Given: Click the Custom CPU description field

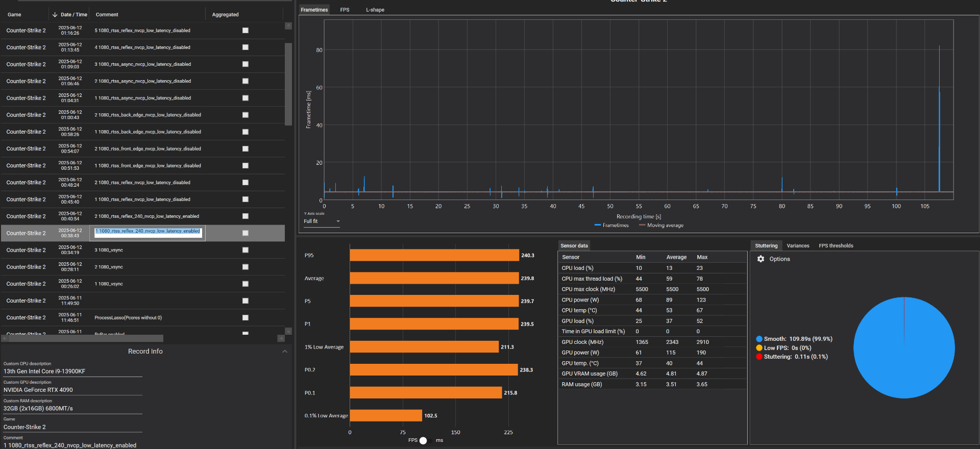Looking at the screenshot, I should pos(72,371).
